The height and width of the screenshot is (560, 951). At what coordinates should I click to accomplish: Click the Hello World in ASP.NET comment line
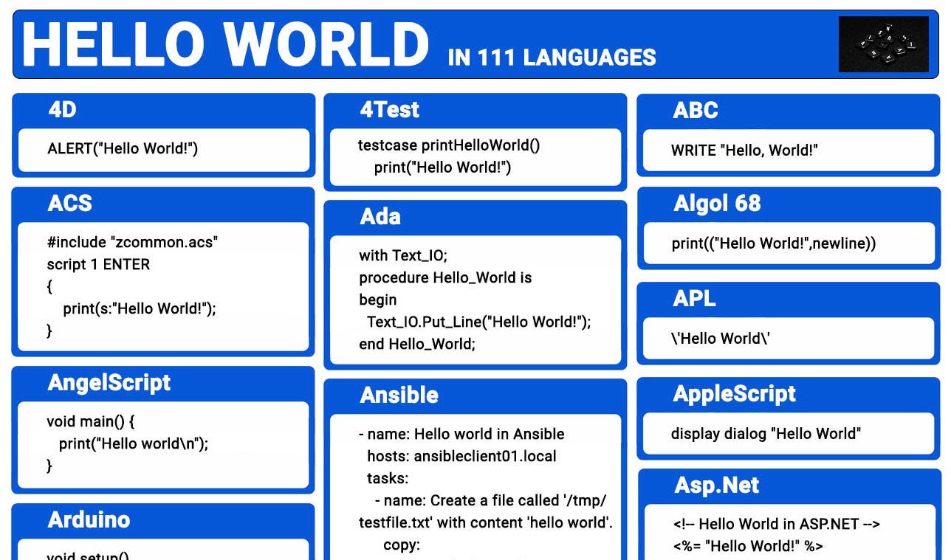[x=777, y=524]
